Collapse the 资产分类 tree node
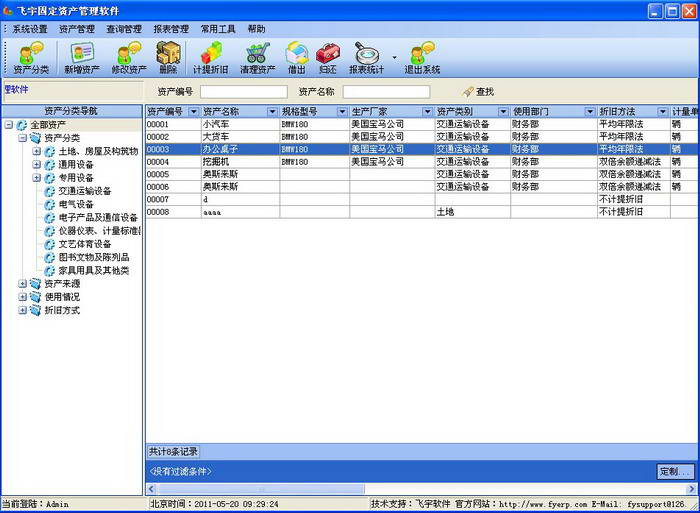 [x=23, y=138]
